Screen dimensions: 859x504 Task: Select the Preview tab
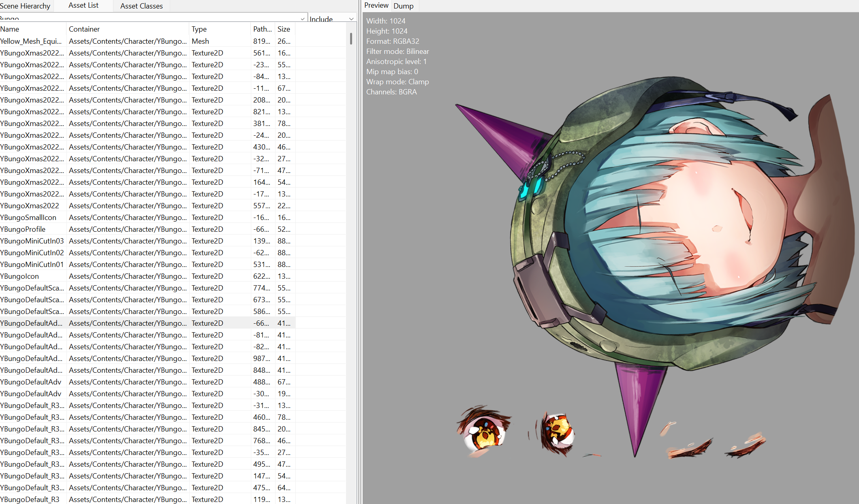[376, 5]
